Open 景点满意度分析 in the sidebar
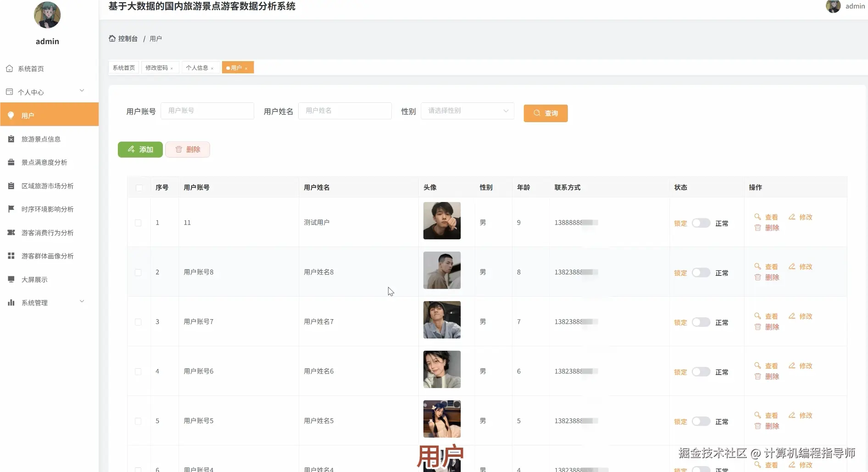 coord(45,162)
